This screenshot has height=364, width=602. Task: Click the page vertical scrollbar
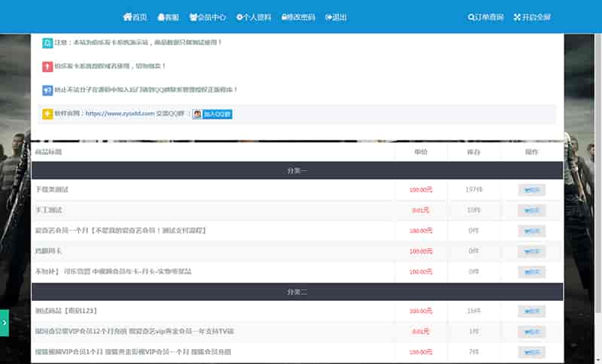pos(598,173)
